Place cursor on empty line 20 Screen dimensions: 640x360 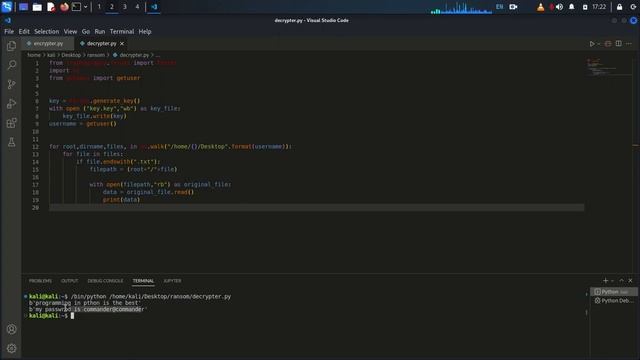tap(316, 207)
